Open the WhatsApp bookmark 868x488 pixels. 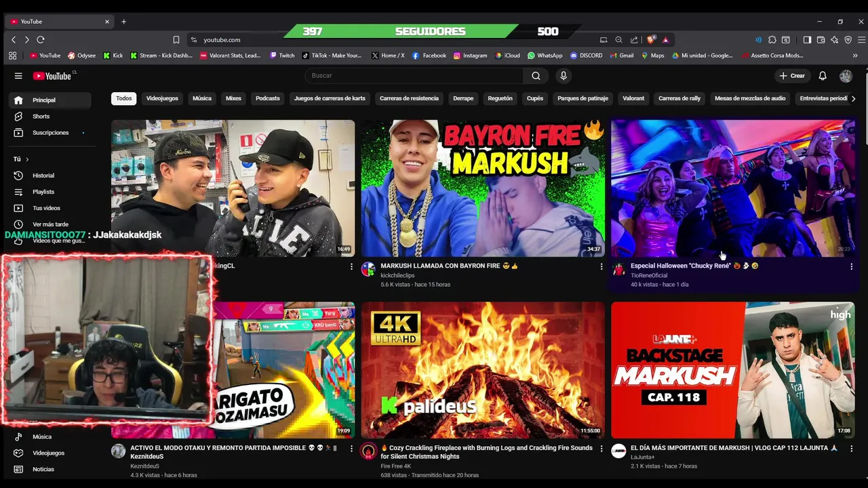[545, 56]
